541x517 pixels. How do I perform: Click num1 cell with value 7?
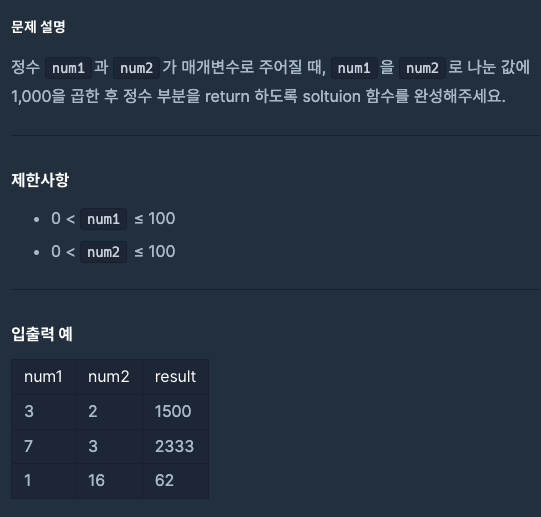tap(43, 446)
